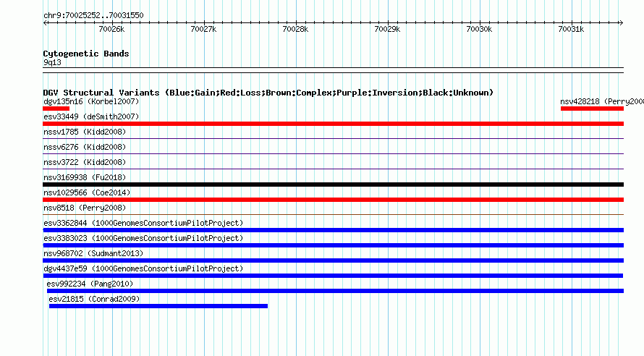Select the nsv968702 (Sudmant2013) label

point(93,253)
